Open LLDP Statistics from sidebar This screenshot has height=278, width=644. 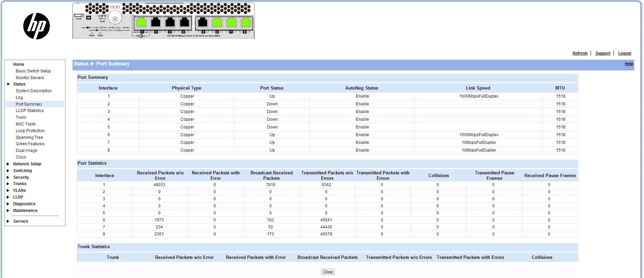coord(30,111)
